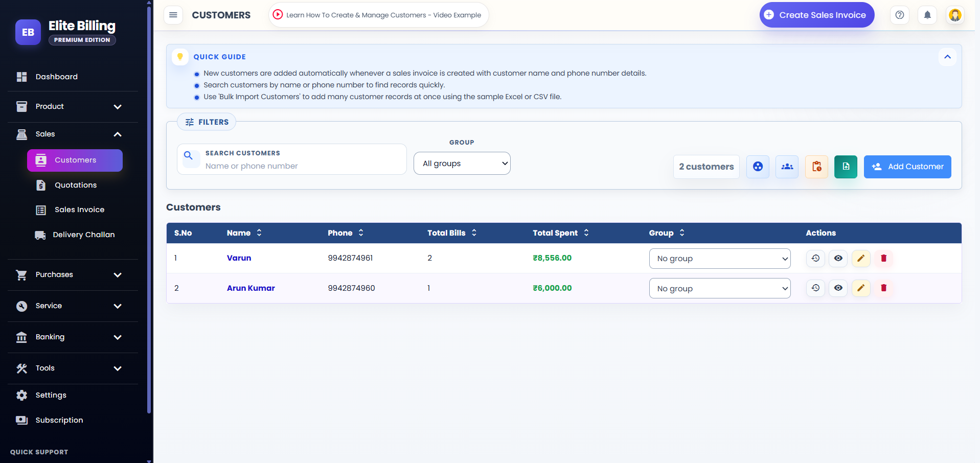View history for customer Varun
980x463 pixels.
(x=815, y=258)
